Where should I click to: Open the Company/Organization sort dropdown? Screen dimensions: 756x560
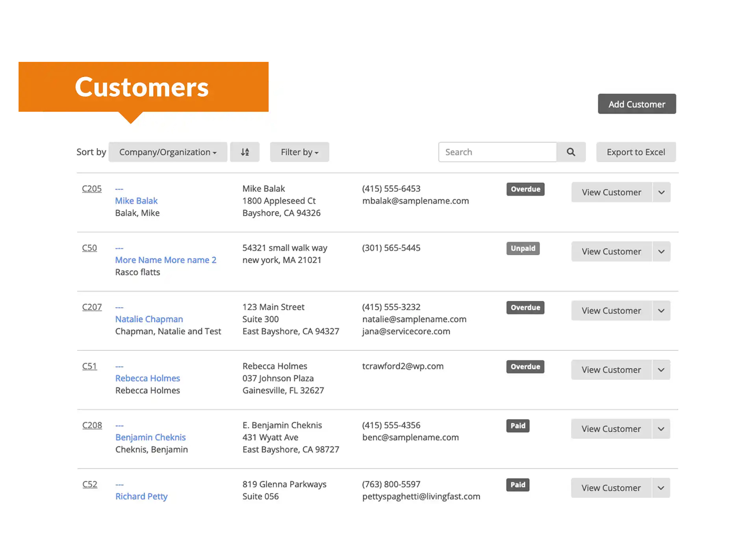(168, 152)
